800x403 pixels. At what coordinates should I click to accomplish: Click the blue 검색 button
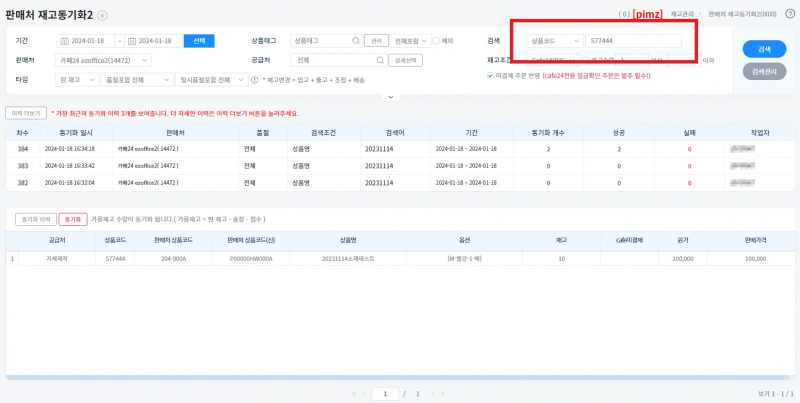(764, 48)
